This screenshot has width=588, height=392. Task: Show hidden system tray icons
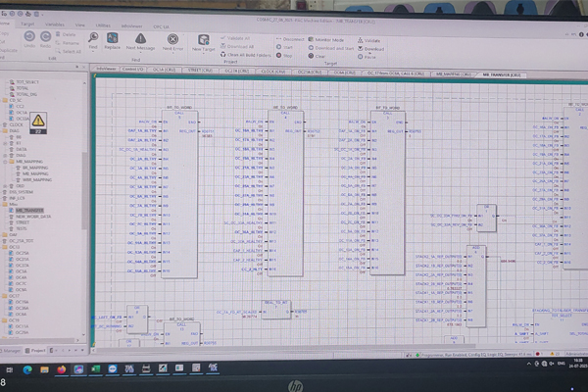[529, 364]
